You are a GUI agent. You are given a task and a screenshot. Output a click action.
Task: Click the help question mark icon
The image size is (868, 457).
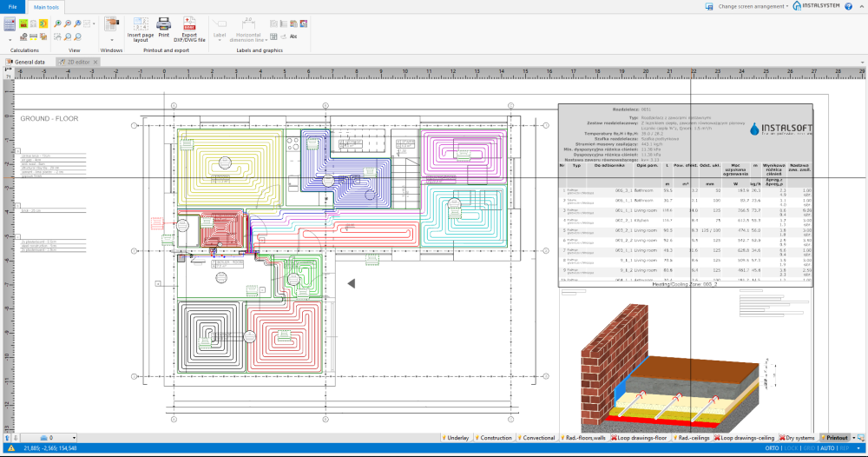tap(848, 6)
